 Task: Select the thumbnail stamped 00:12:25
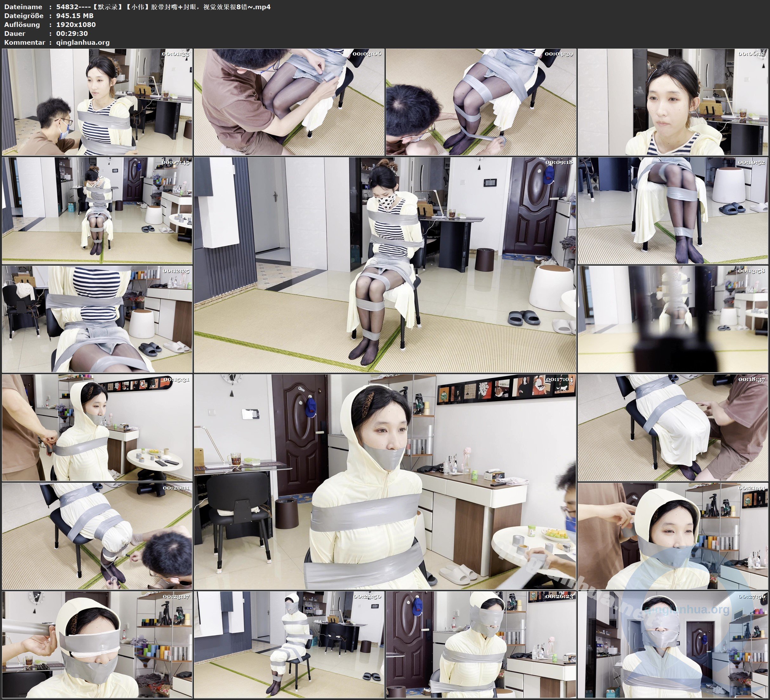97,319
